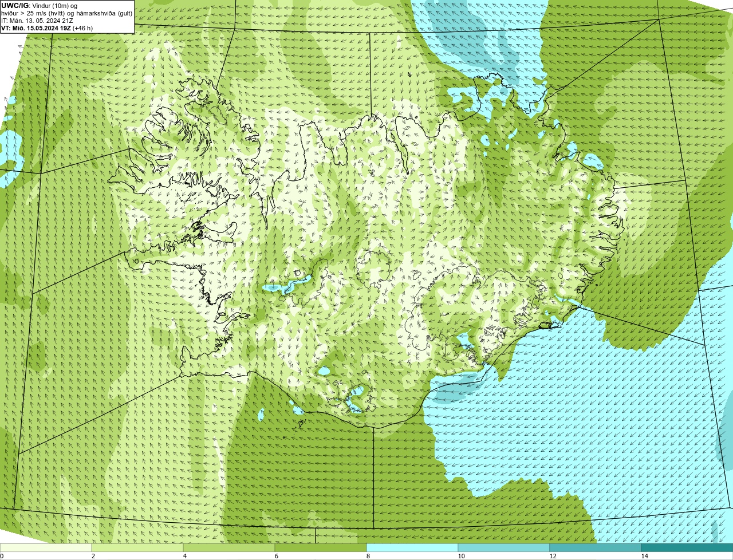733x560 pixels.
Task: Click the '0' legend scale label
Action: 2,556
